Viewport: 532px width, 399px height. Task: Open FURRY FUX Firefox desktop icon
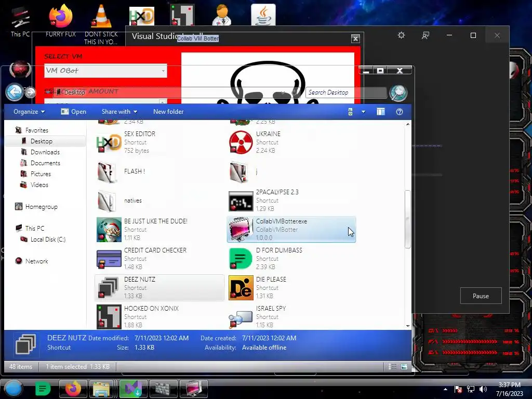click(60, 21)
